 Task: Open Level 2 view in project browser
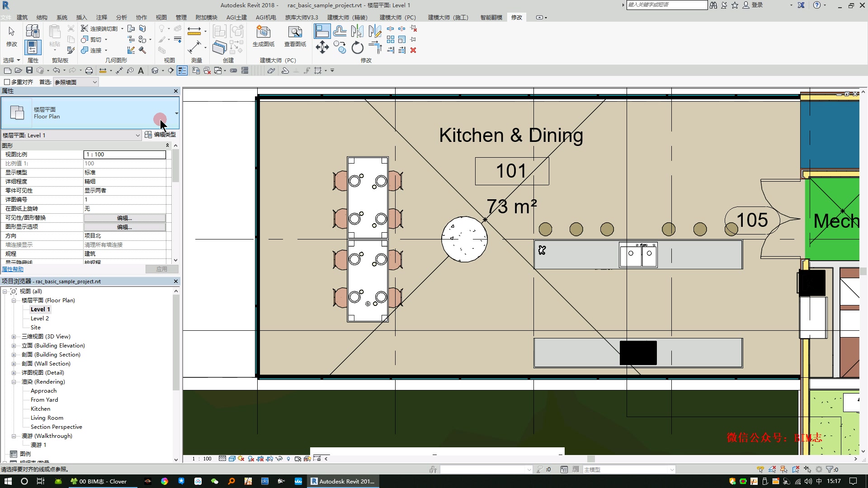point(40,319)
